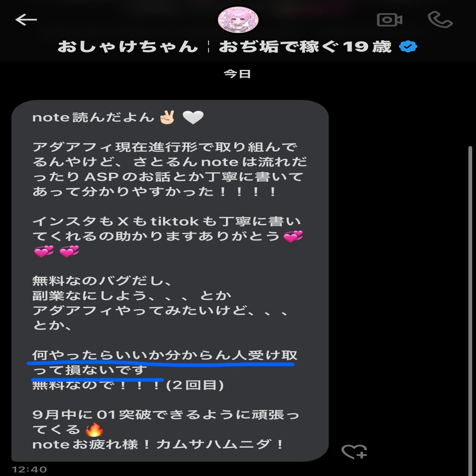
Task: Click the note読んだよん opening line
Action: pos(118,118)
